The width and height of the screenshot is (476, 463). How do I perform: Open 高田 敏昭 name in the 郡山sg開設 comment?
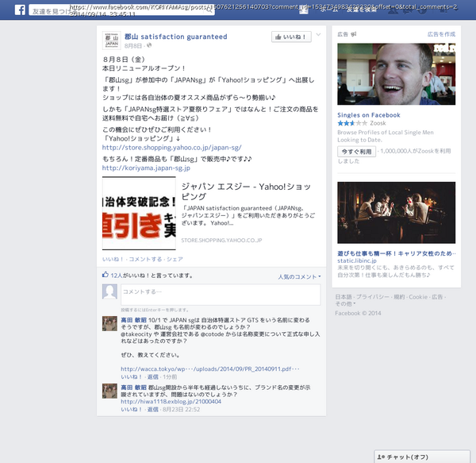click(x=133, y=388)
